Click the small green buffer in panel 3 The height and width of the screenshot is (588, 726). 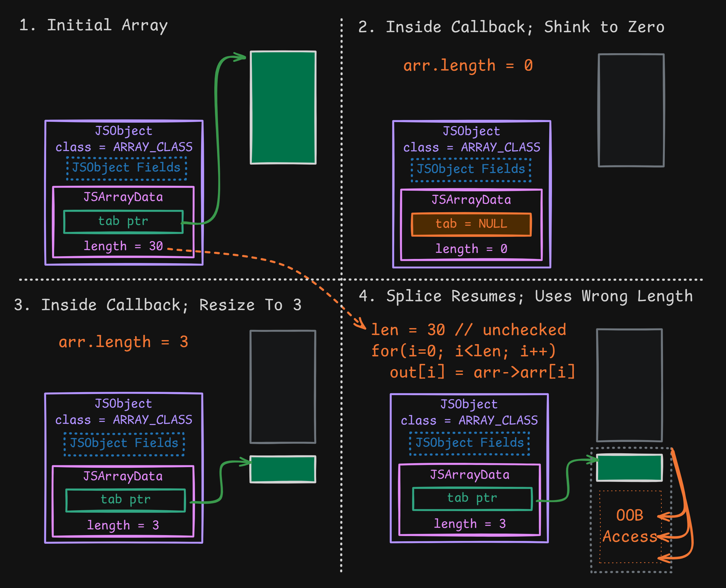tap(283, 469)
